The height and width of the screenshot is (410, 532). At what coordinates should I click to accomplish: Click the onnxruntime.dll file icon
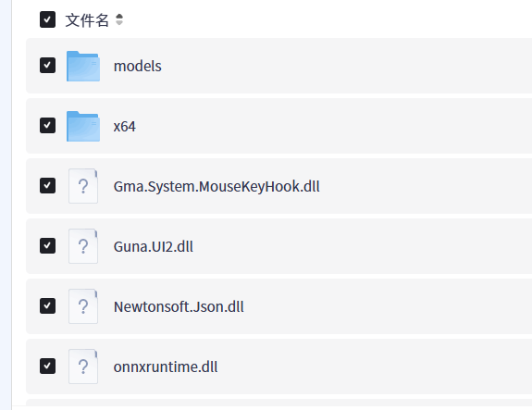pos(83,367)
